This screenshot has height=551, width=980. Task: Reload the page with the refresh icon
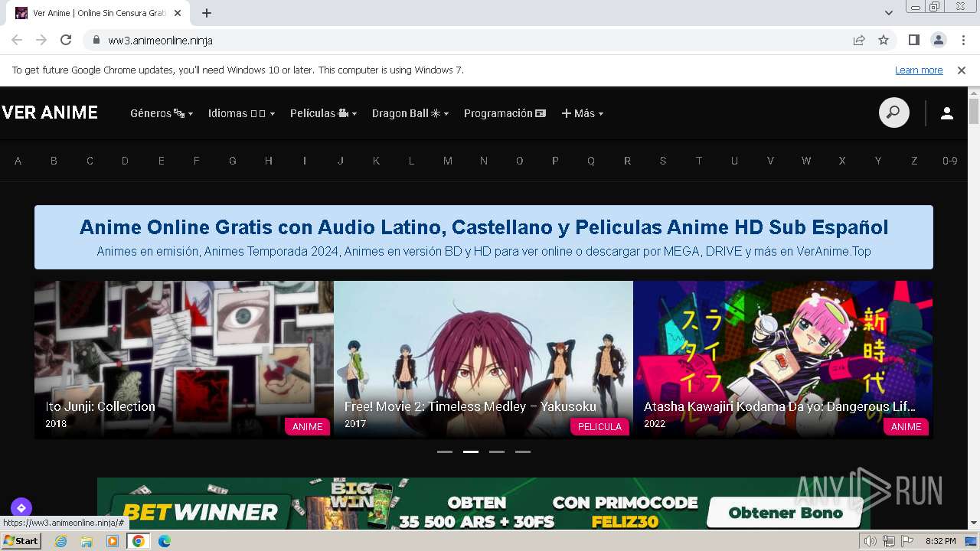point(66,40)
